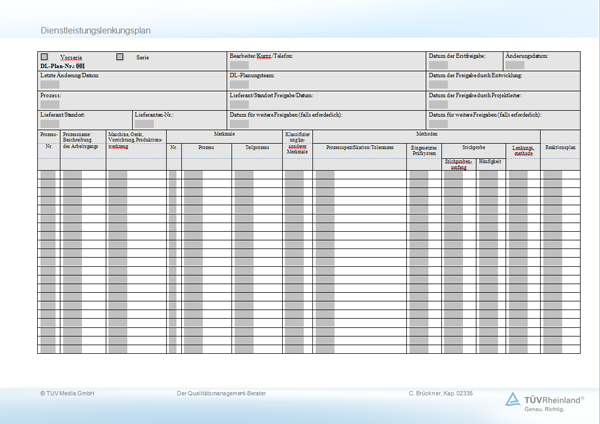The width and height of the screenshot is (600, 424).
Task: Click the Lieferanten-Nr. input field
Action: coord(144,123)
